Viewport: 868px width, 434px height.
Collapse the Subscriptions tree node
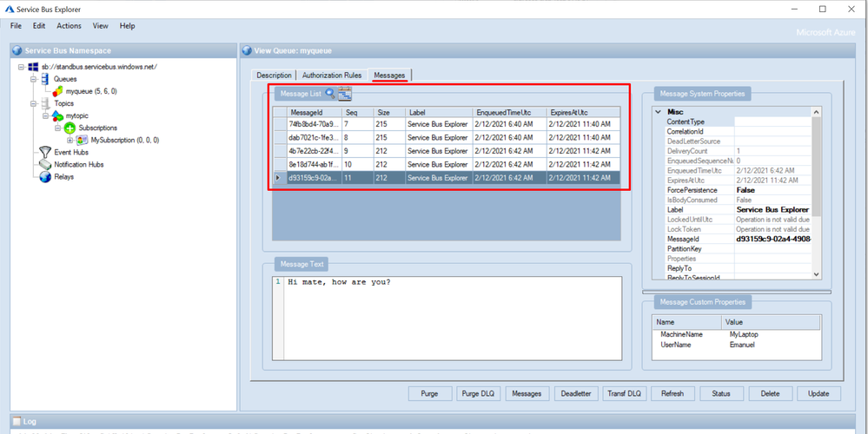pos(58,128)
